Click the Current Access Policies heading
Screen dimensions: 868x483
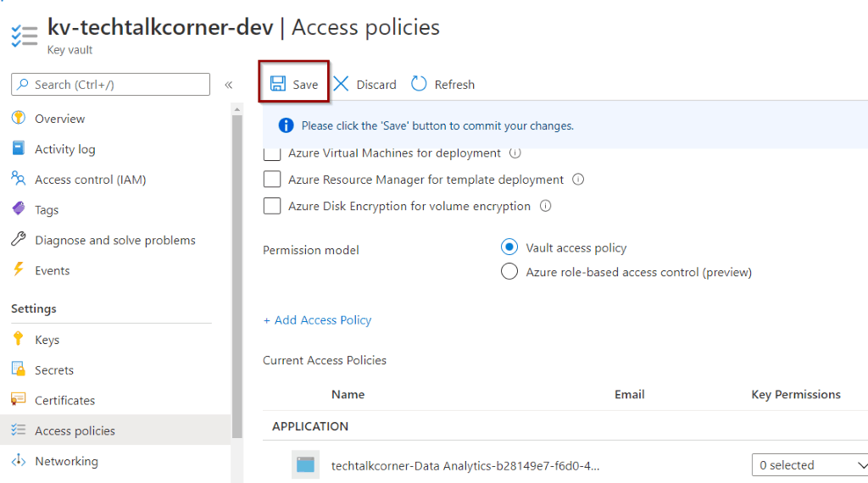pos(325,360)
